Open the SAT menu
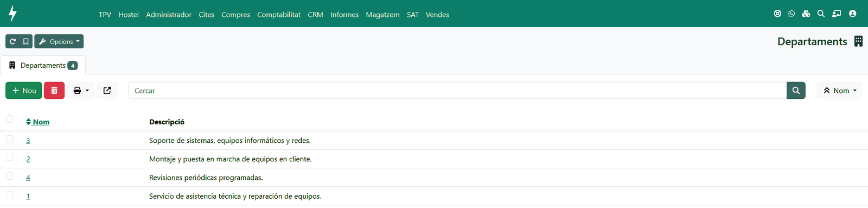The width and height of the screenshot is (868, 208). (x=413, y=15)
